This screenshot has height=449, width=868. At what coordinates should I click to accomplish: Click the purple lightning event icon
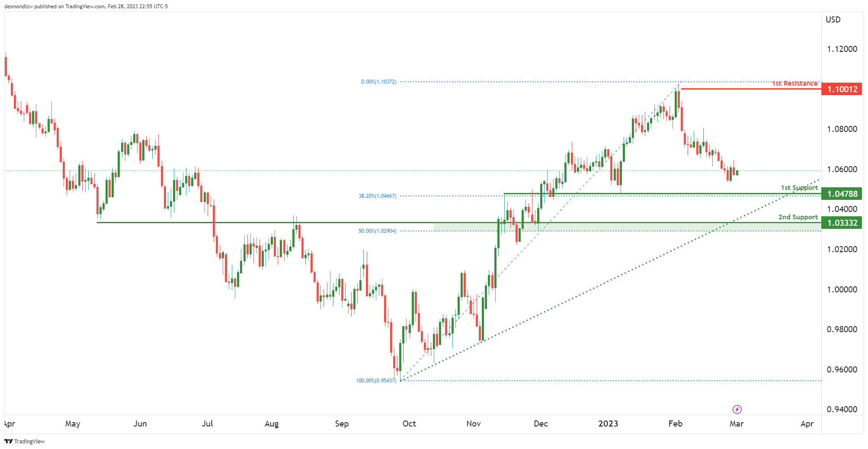tap(737, 409)
